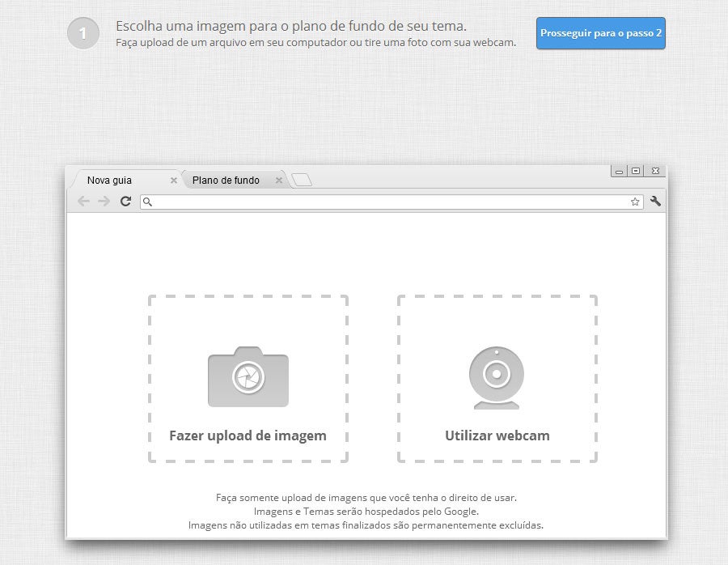Close the Plano de fundo tab
This screenshot has width=728, height=565.
279,181
